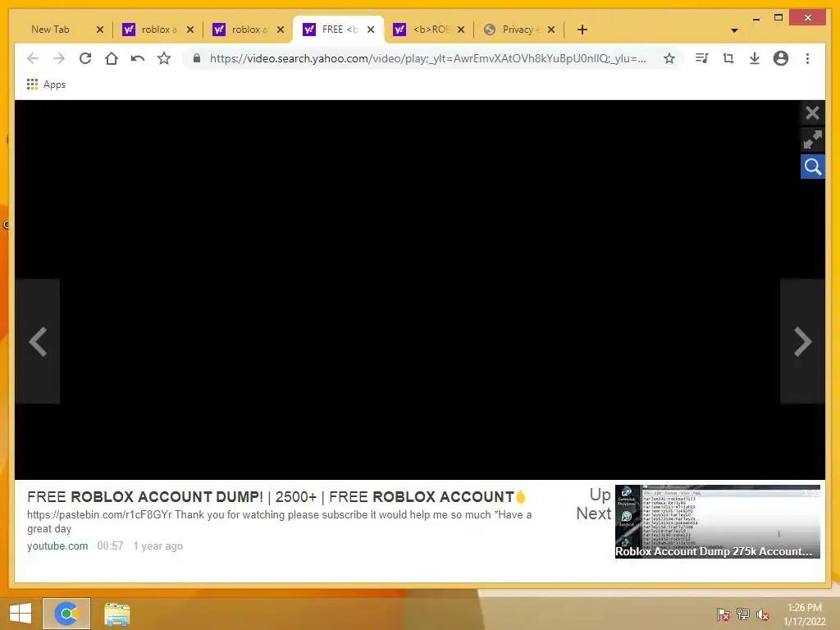Viewport: 840px width, 630px height.
Task: Go to next video with right chevron
Action: (x=802, y=341)
